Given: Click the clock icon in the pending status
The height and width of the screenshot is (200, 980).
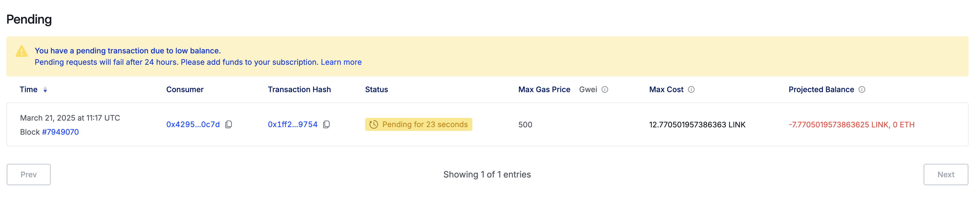Looking at the screenshot, I should [374, 125].
